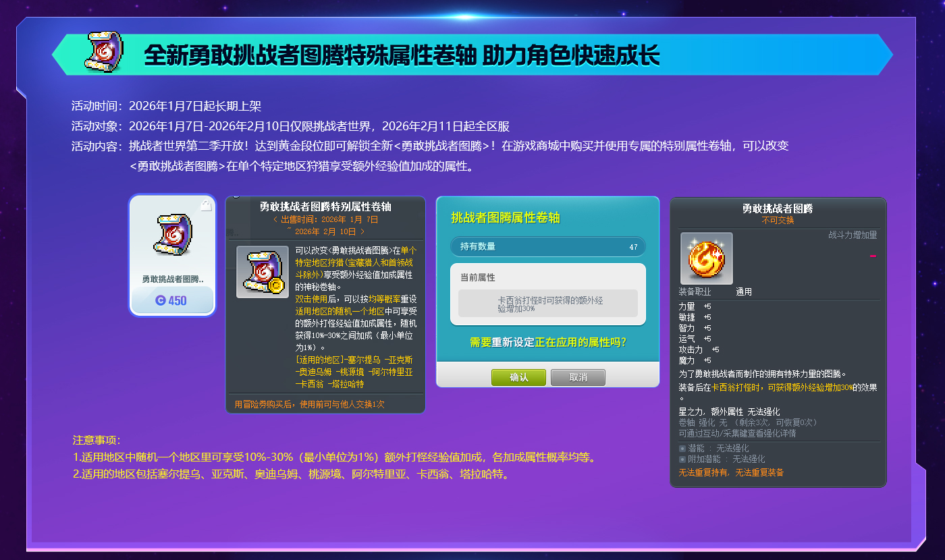The width and height of the screenshot is (945, 560).
Task: Click the 用冒险券购买后 trade notice line
Action: [309, 404]
